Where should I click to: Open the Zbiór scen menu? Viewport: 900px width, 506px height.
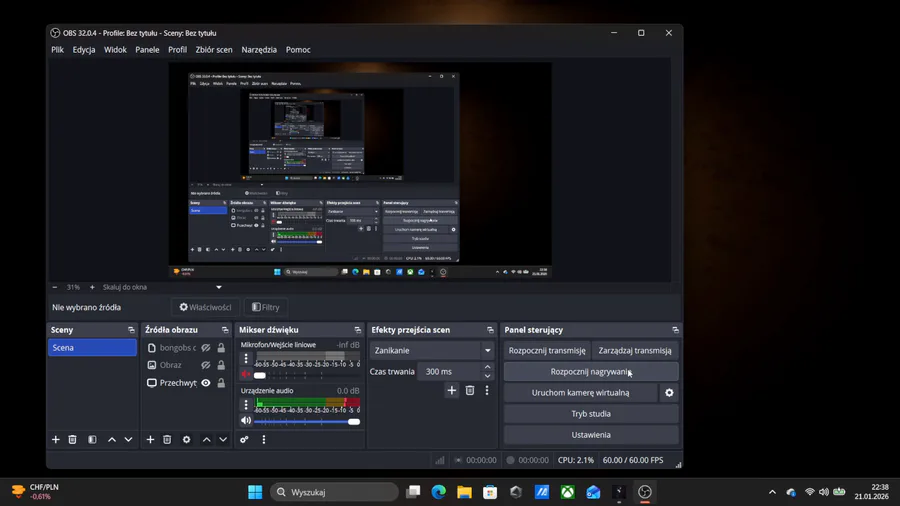pos(214,50)
